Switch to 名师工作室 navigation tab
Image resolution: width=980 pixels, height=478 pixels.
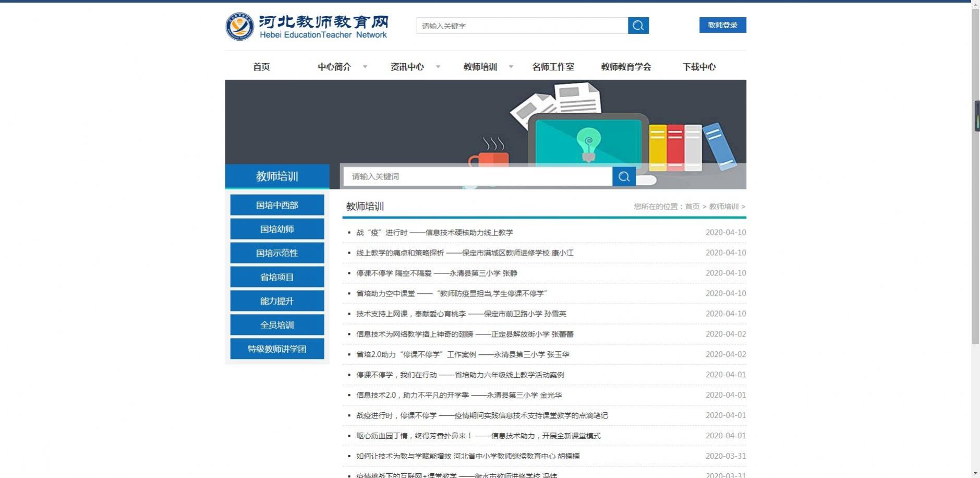(553, 66)
